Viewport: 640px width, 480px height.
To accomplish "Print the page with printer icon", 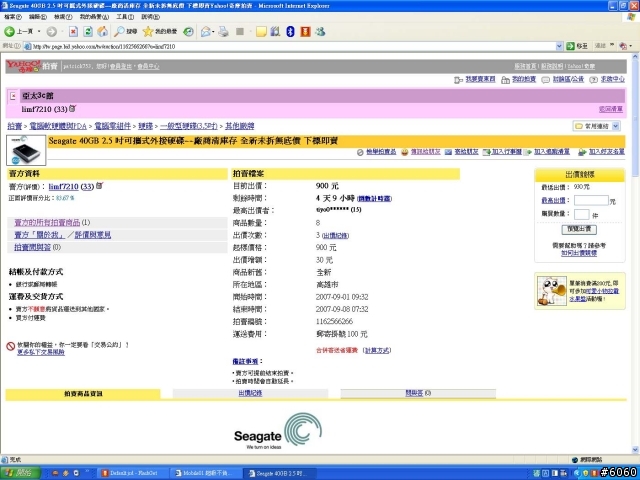I will [x=223, y=31].
